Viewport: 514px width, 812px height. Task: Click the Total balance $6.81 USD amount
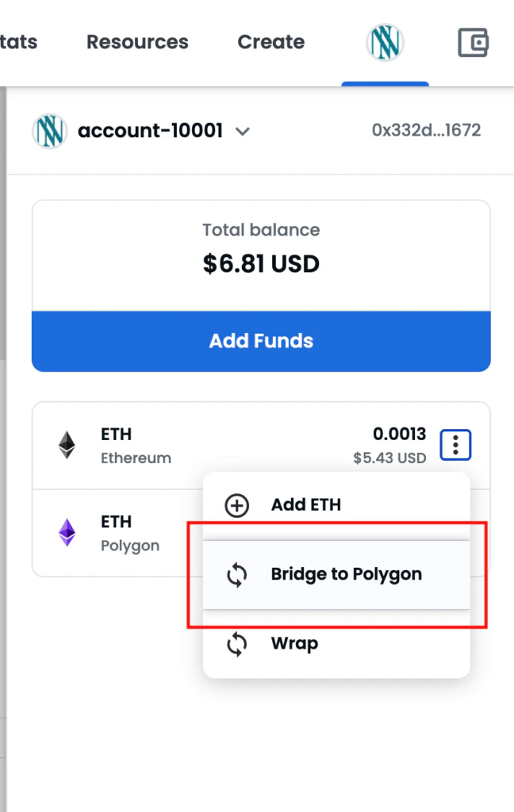pyautogui.click(x=261, y=263)
